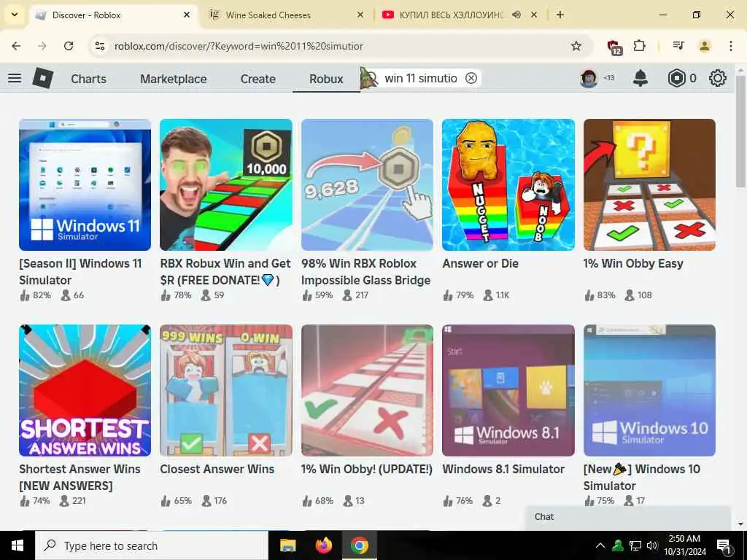Open the 1% Win Obby Easy thumbnail
The image size is (747, 560).
(649, 184)
